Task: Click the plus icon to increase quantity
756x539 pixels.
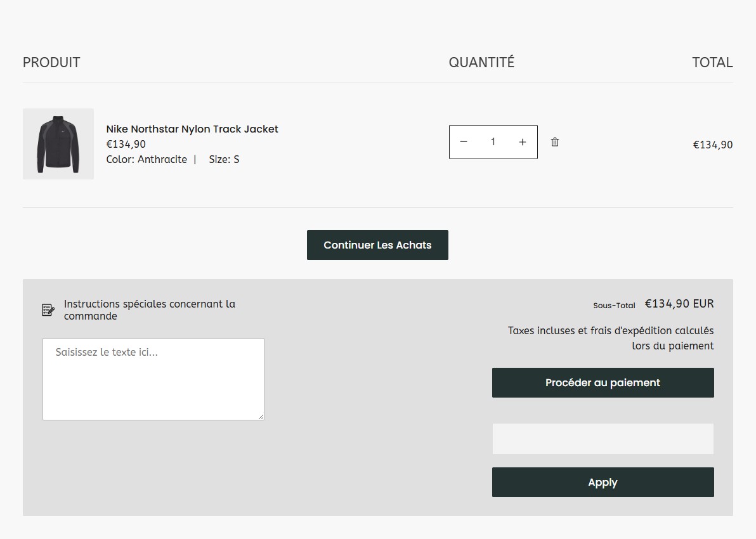Action: coord(523,142)
